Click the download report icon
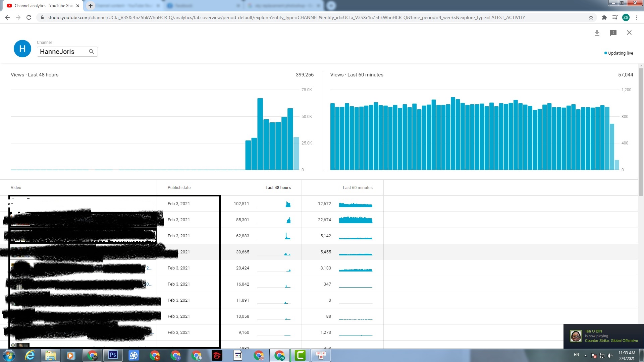This screenshot has width=644, height=362. click(597, 33)
